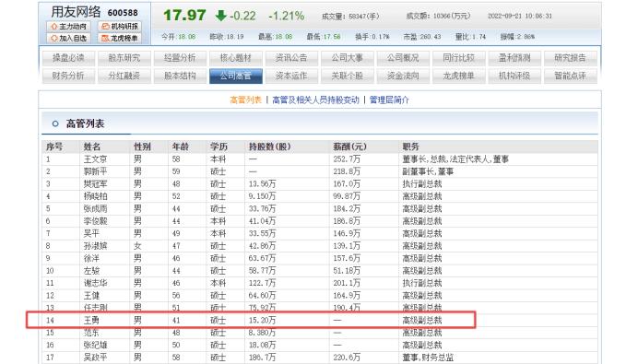Click the 薪酬(元) column header
The height and width of the screenshot is (364, 638).
(350, 147)
